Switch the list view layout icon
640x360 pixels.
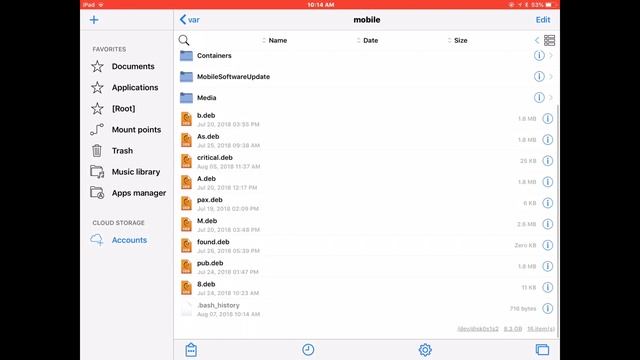(549, 40)
